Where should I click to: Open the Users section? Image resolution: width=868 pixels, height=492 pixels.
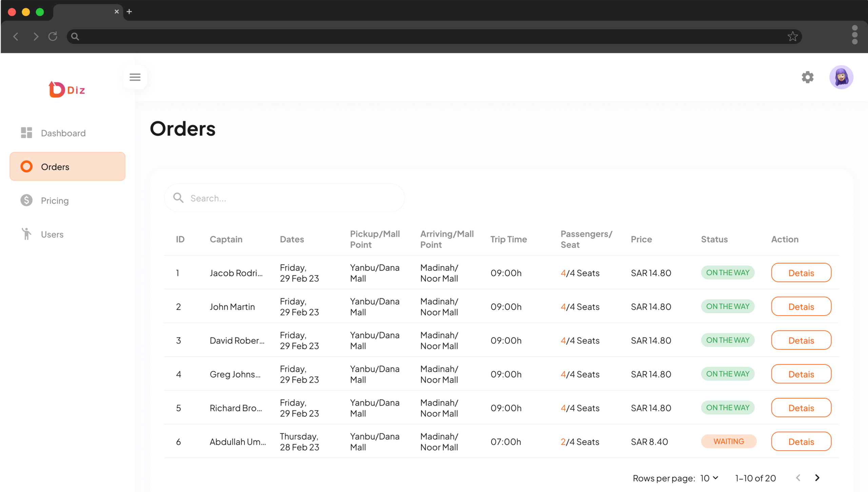pyautogui.click(x=52, y=234)
